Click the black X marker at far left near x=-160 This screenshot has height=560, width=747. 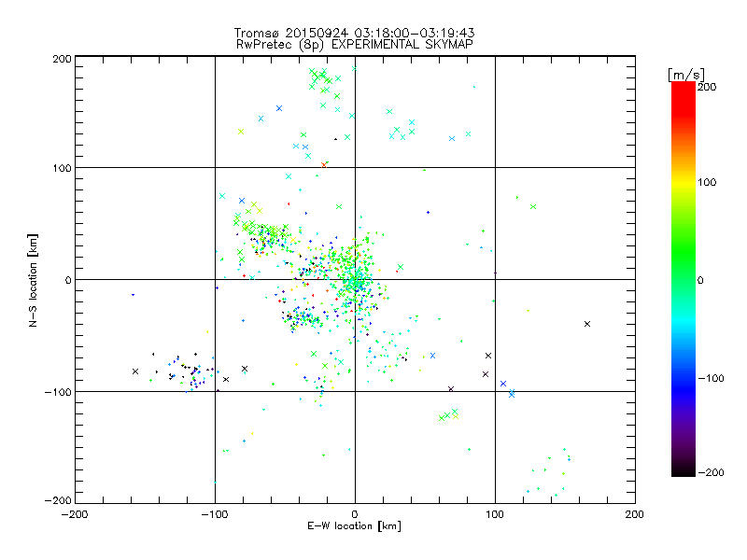(x=135, y=371)
